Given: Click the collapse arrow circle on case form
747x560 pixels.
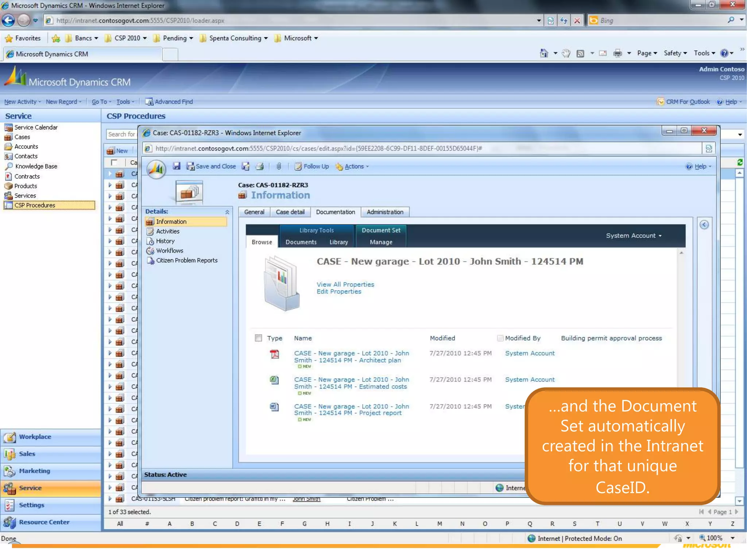Looking at the screenshot, I should (x=704, y=225).
